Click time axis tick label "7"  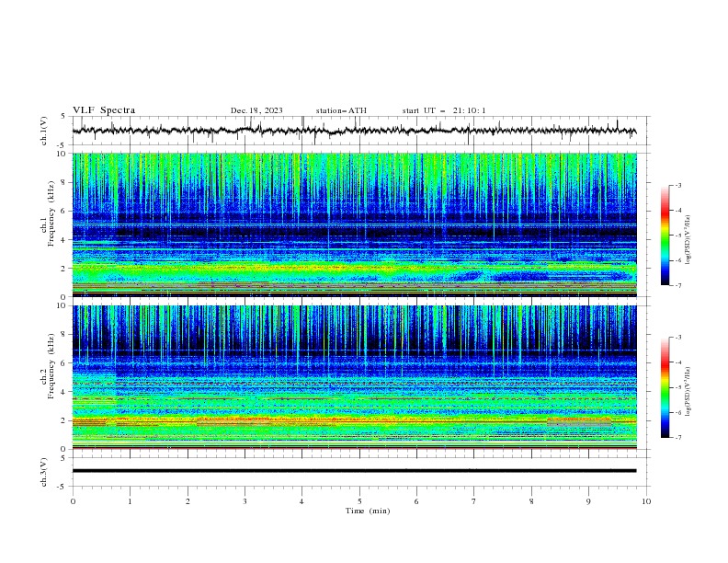click(474, 501)
